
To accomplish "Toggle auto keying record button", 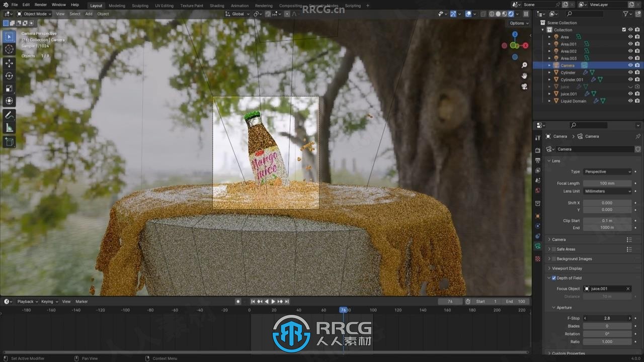I will tap(238, 301).
